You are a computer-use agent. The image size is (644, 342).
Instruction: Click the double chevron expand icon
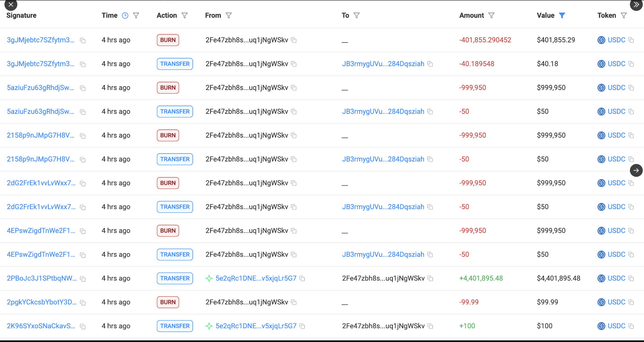tap(636, 5)
